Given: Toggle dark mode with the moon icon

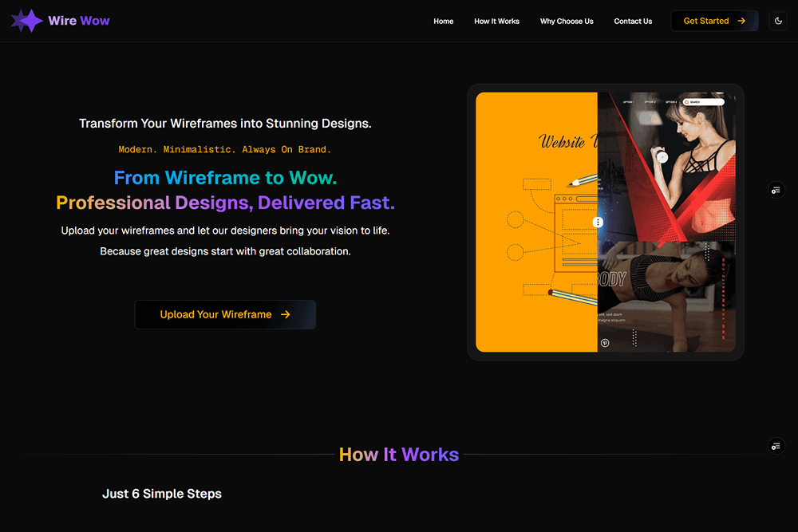Looking at the screenshot, I should tap(778, 22).
